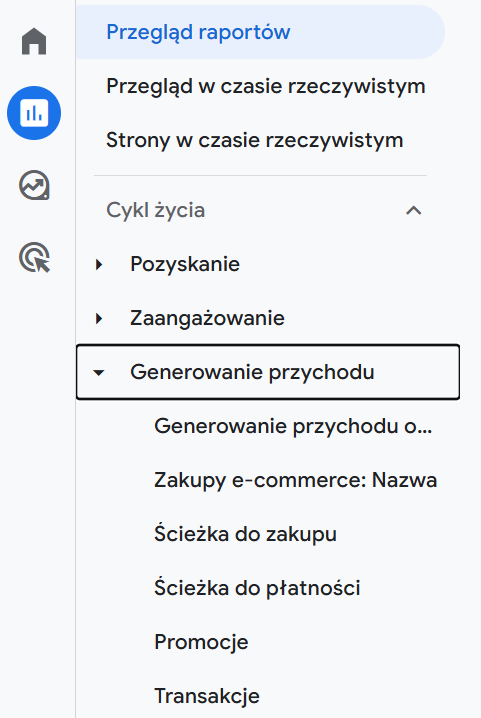
Task: Open the Promocje report
Action: pos(201,642)
